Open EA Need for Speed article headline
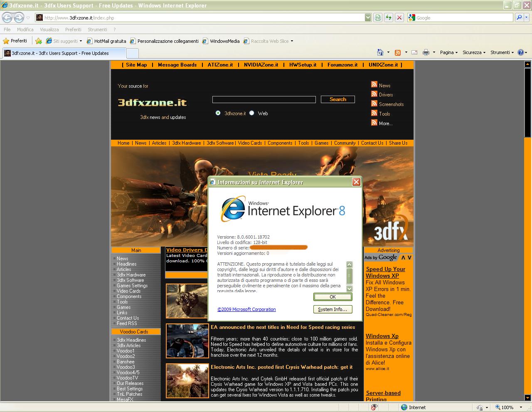Image resolution: width=532 pixels, height=412 pixels. (283, 327)
